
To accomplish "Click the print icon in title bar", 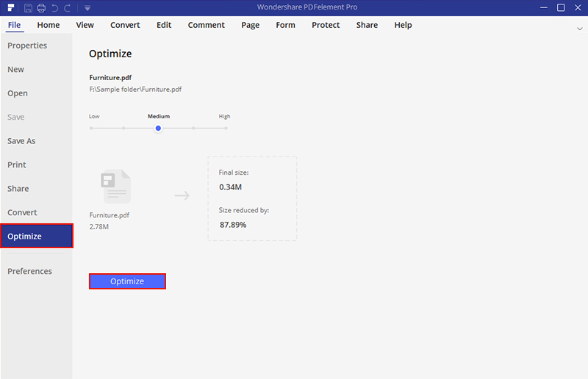I will tap(41, 8).
